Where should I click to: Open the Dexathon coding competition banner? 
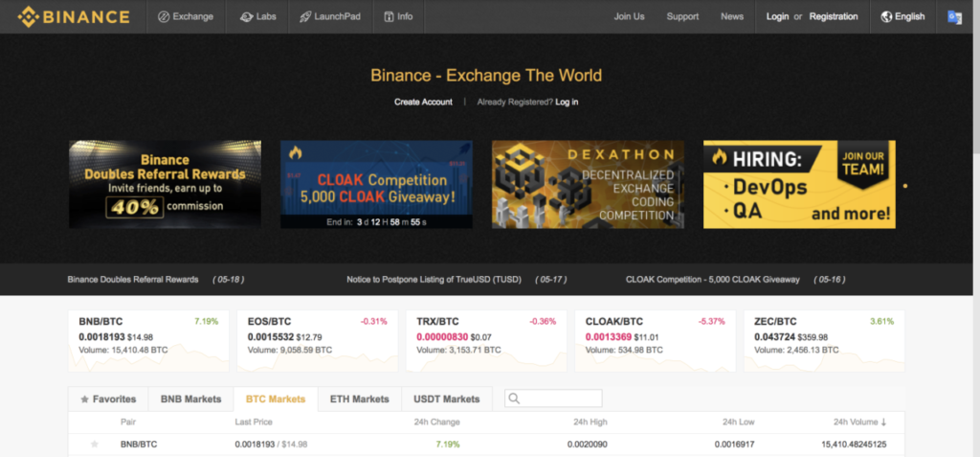[x=588, y=184]
